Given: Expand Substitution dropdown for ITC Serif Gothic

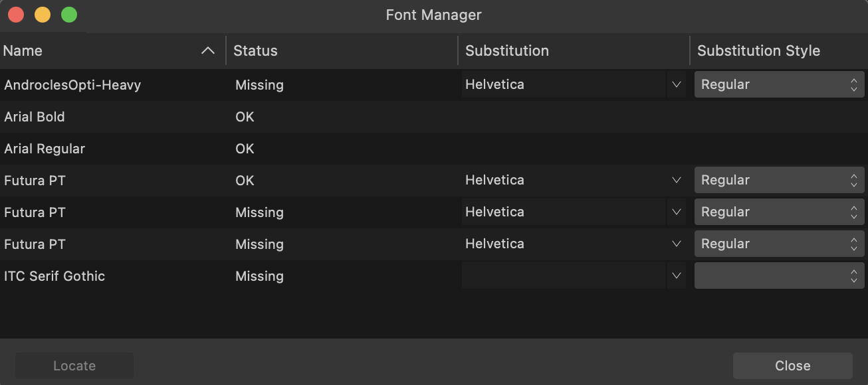Looking at the screenshot, I should [x=677, y=276].
